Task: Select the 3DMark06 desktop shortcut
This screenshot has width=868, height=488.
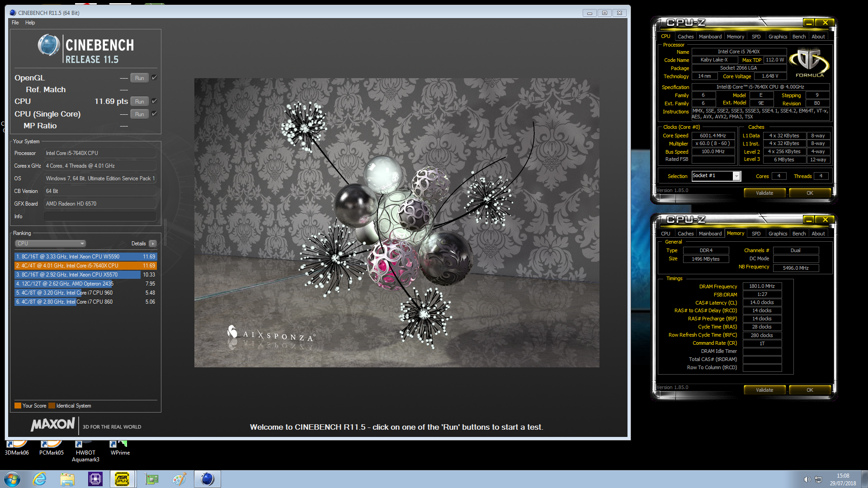Action: pyautogui.click(x=17, y=449)
